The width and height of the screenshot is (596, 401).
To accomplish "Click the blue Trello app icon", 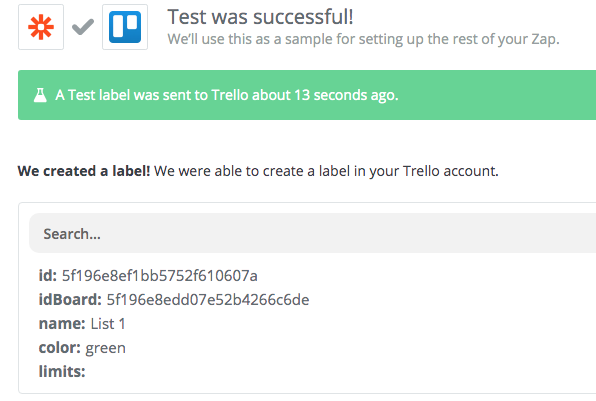I will 125,27.
